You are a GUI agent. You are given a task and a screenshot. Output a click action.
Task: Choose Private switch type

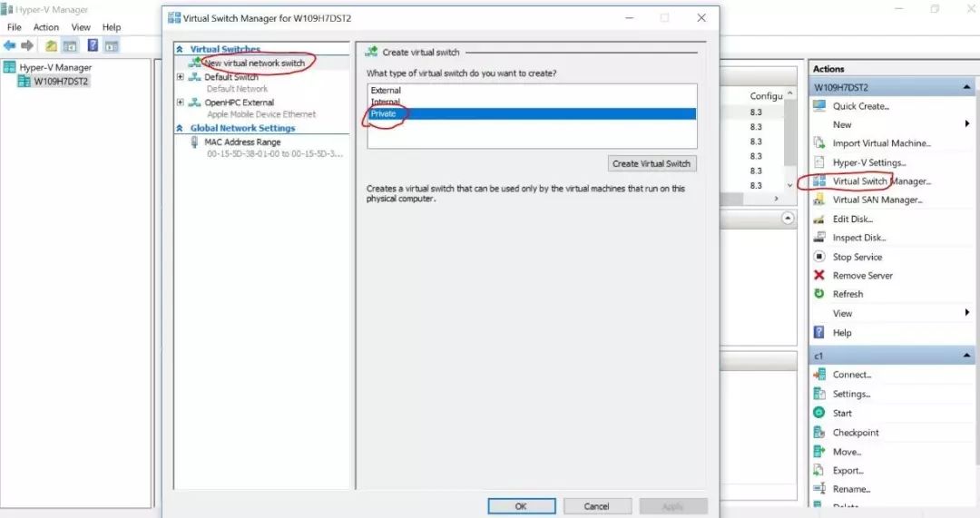click(x=531, y=113)
